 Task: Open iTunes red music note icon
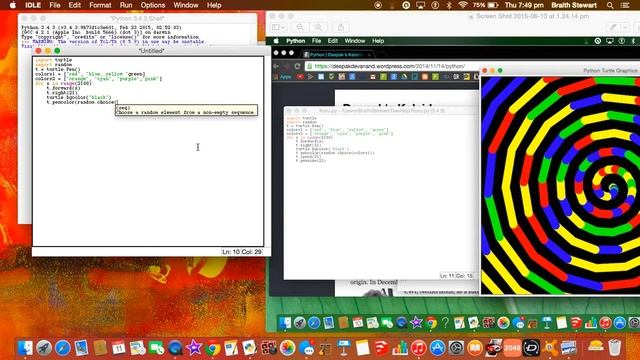418,348
